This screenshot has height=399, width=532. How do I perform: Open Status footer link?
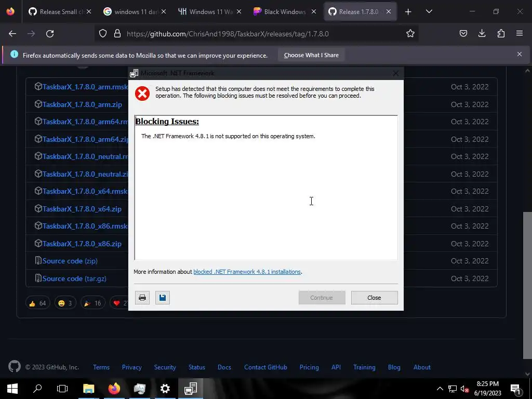tap(197, 367)
